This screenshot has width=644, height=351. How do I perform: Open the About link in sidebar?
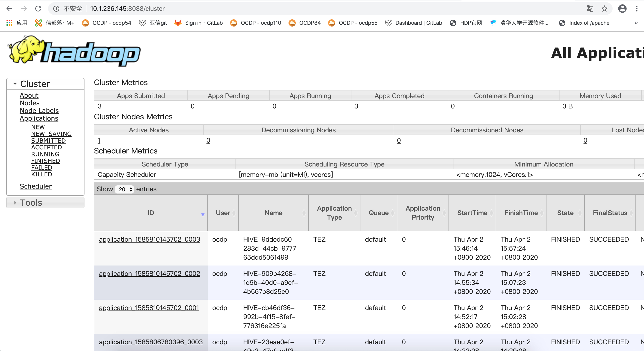[x=29, y=95]
